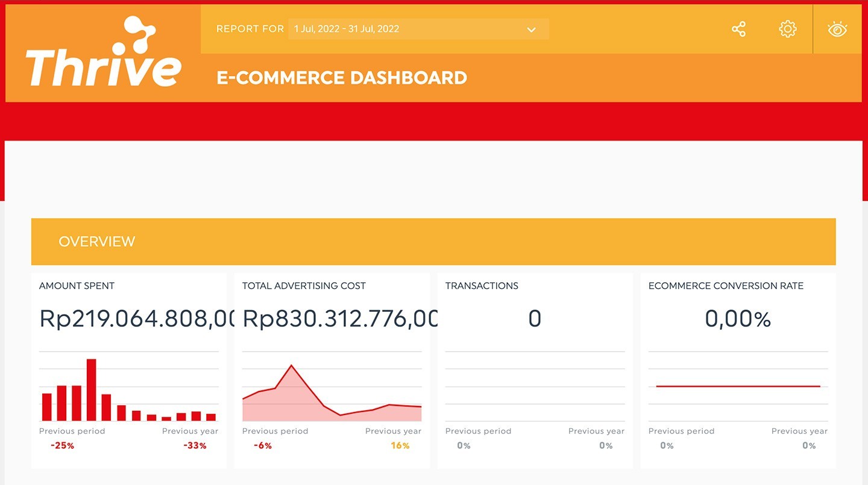Click the date range dropdown chevron

[x=531, y=30]
